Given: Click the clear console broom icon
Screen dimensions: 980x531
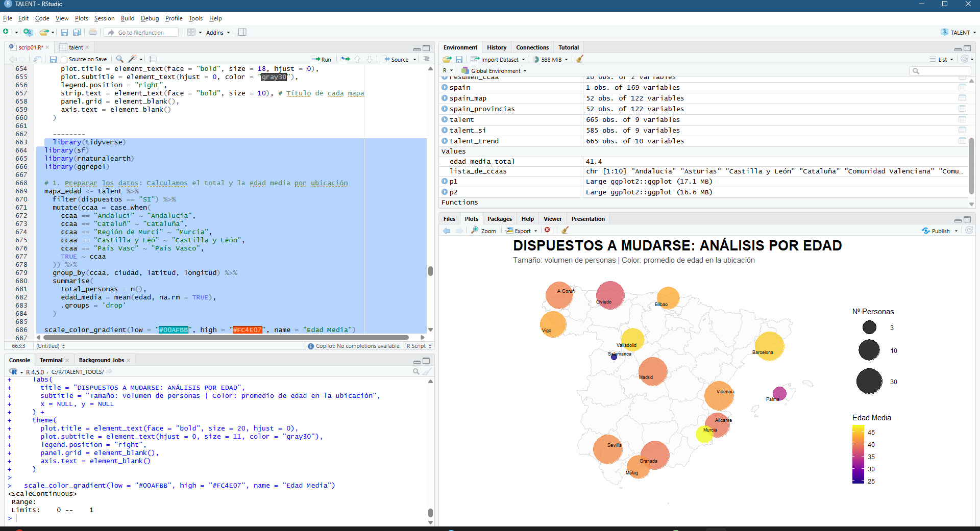Looking at the screenshot, I should tap(427, 372).
